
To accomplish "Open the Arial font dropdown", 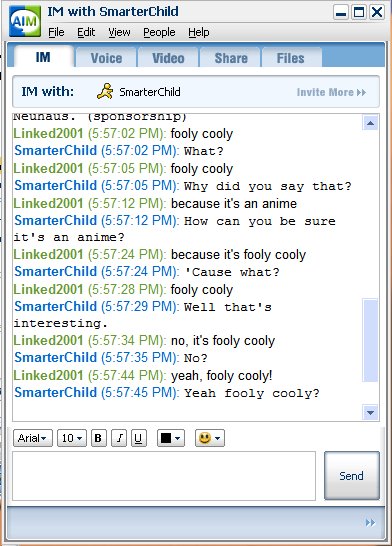I will (x=33, y=438).
